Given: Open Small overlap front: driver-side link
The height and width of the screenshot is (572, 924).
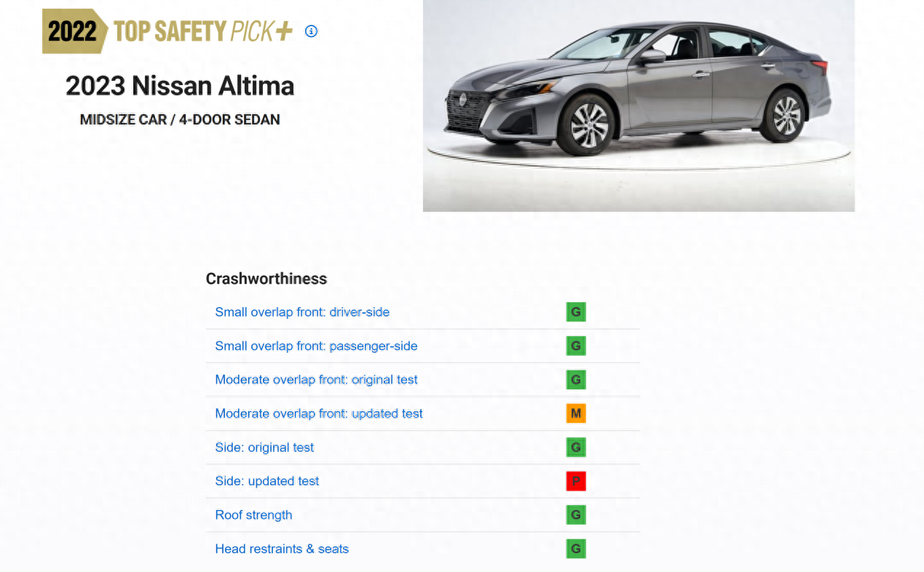Looking at the screenshot, I should [302, 312].
